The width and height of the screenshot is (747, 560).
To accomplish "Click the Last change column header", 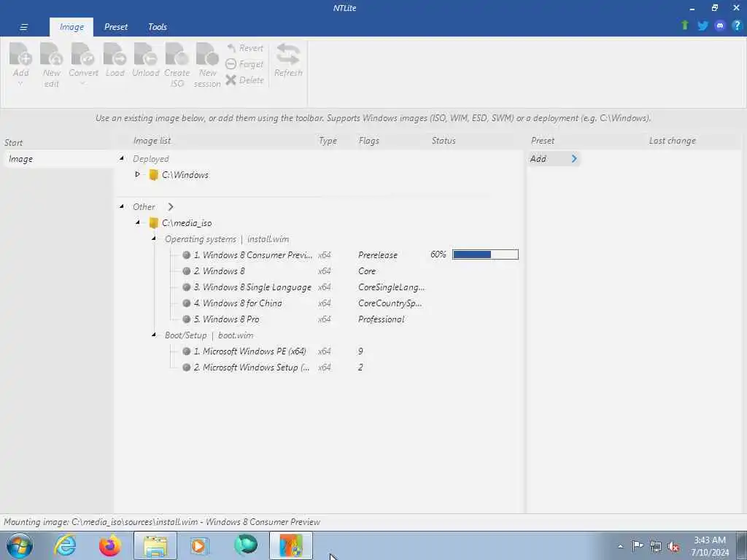I will (x=672, y=141).
